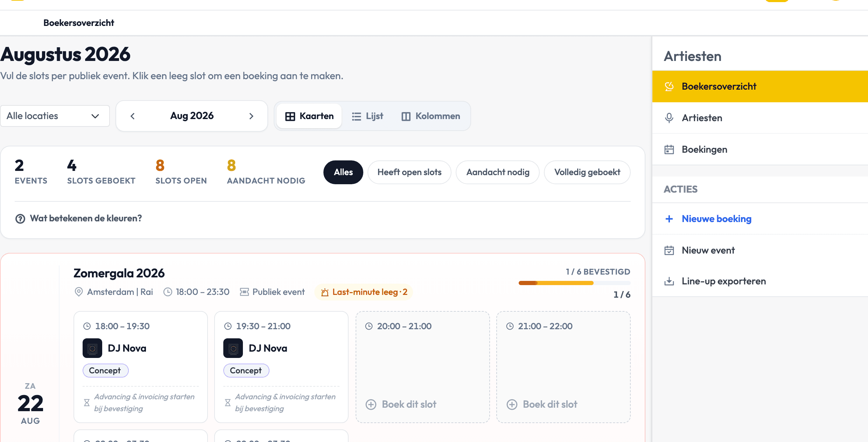The width and height of the screenshot is (868, 442).
Task: Click the microphone icon beside Artiesten
Action: click(669, 118)
